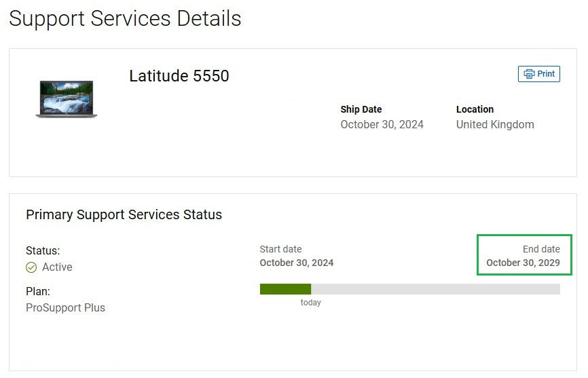The image size is (588, 378).
Task: Click the United Kingdom location text
Action: (495, 124)
